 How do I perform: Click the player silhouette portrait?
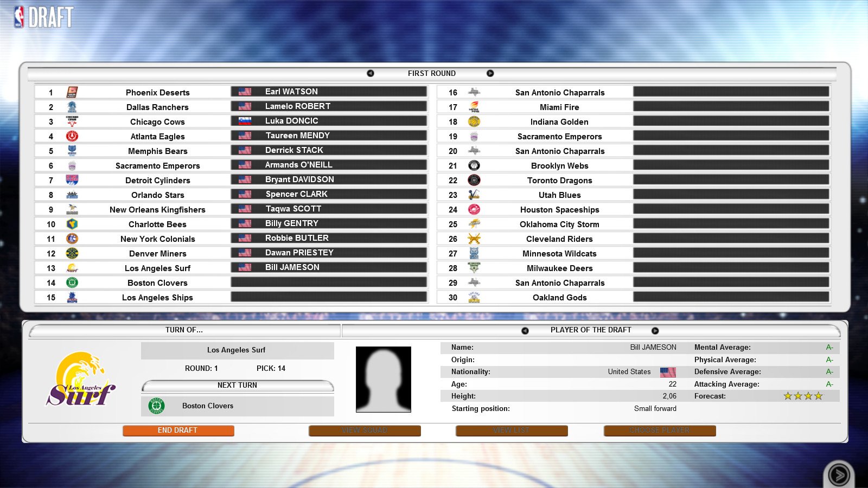tap(383, 380)
